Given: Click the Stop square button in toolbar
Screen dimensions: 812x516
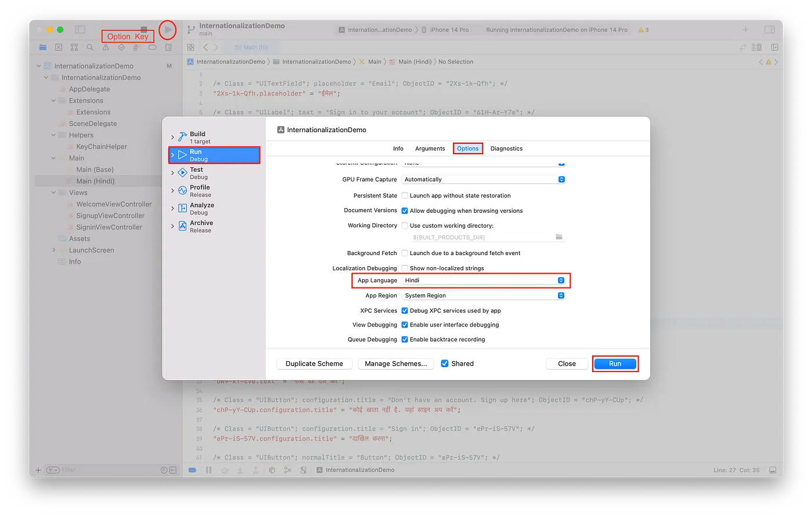Looking at the screenshot, I should tap(144, 29).
